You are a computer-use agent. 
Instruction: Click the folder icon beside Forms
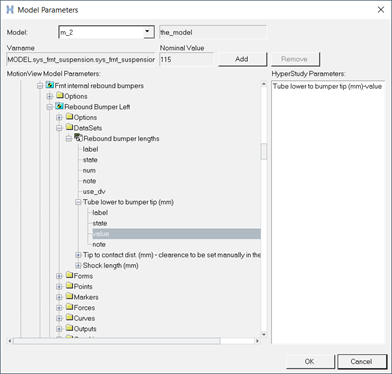tap(69, 275)
